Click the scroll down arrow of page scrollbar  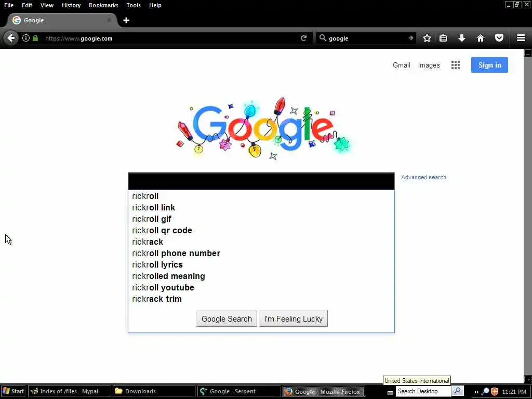tap(528, 379)
